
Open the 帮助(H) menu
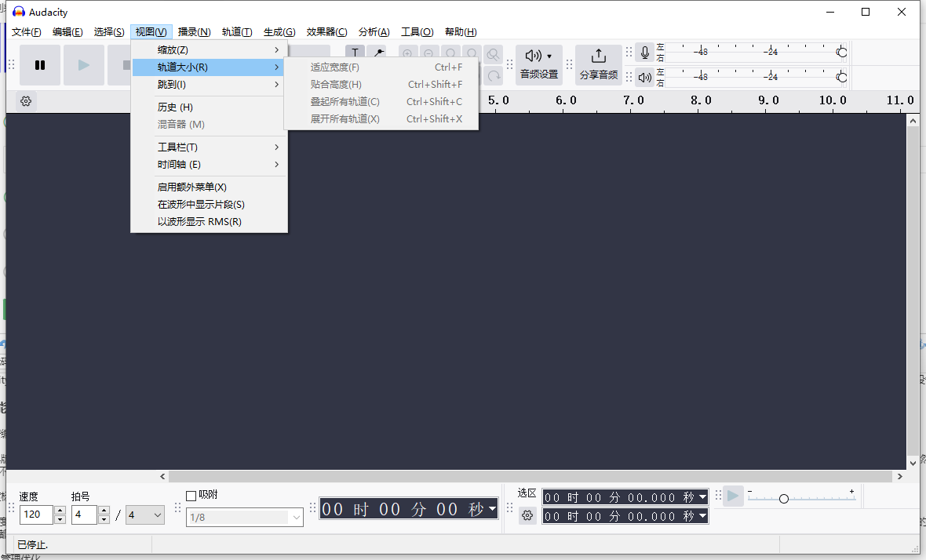click(461, 32)
